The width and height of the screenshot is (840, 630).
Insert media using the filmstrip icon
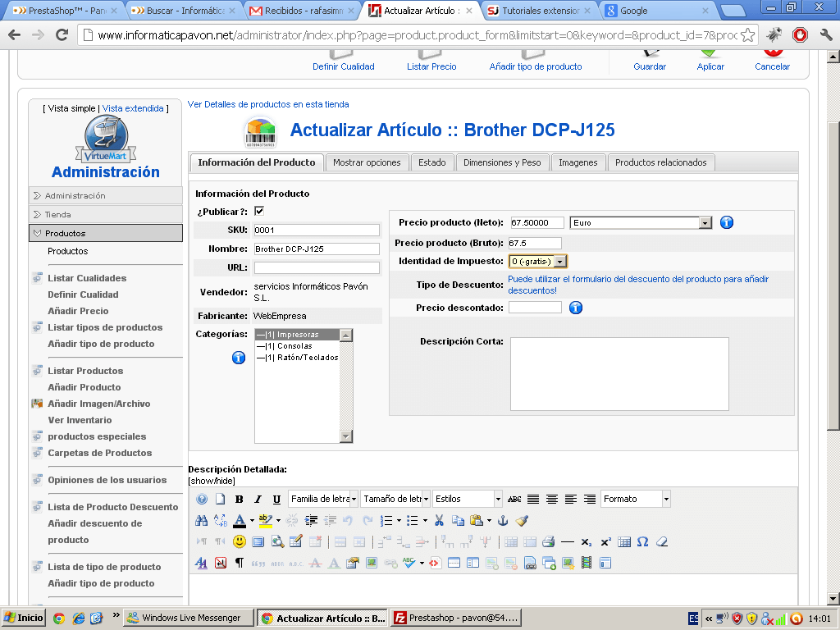click(587, 563)
